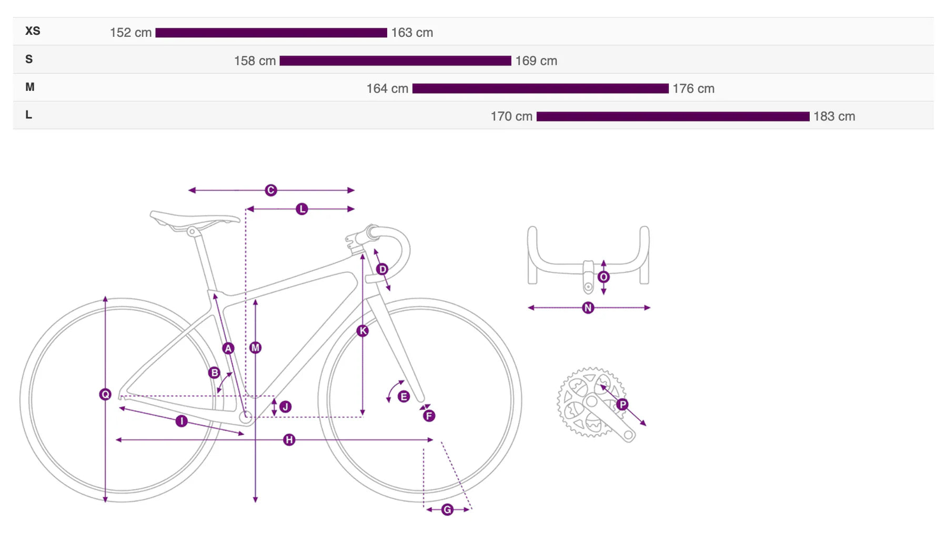The image size is (947, 560).
Task: Click the Q marker on the rear wheel
Action: (105, 394)
